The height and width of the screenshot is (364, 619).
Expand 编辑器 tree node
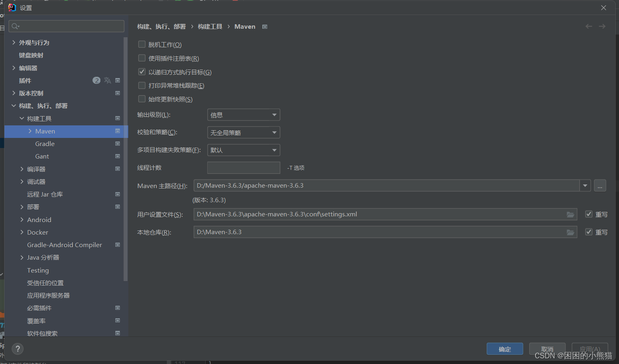click(x=14, y=68)
